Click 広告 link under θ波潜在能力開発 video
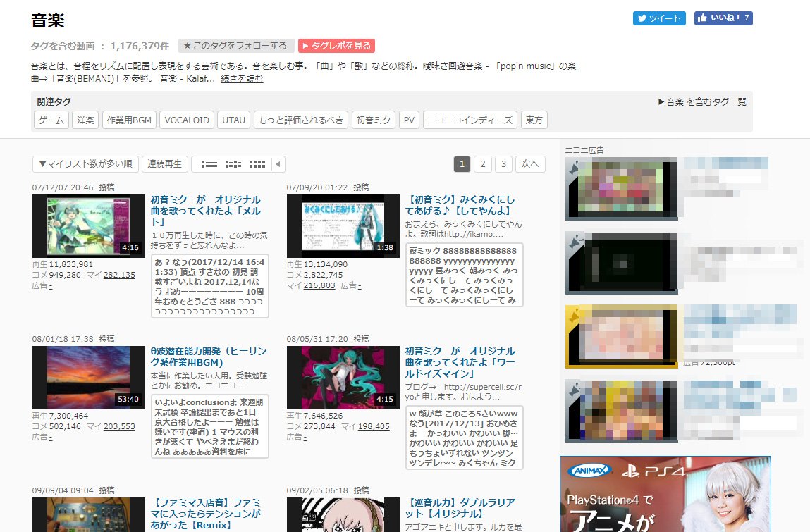Image resolution: width=810 pixels, height=532 pixels. [50, 437]
